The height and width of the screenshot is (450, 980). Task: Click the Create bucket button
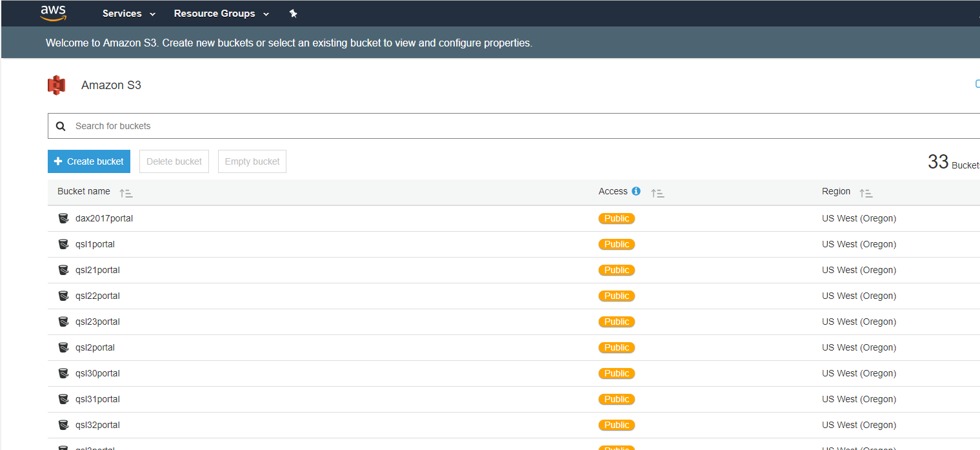click(x=89, y=161)
